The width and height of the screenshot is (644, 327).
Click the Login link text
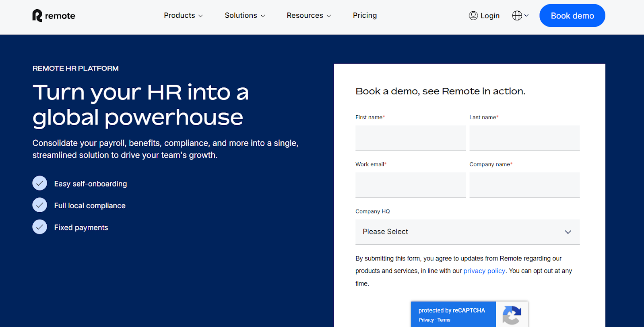tap(490, 16)
